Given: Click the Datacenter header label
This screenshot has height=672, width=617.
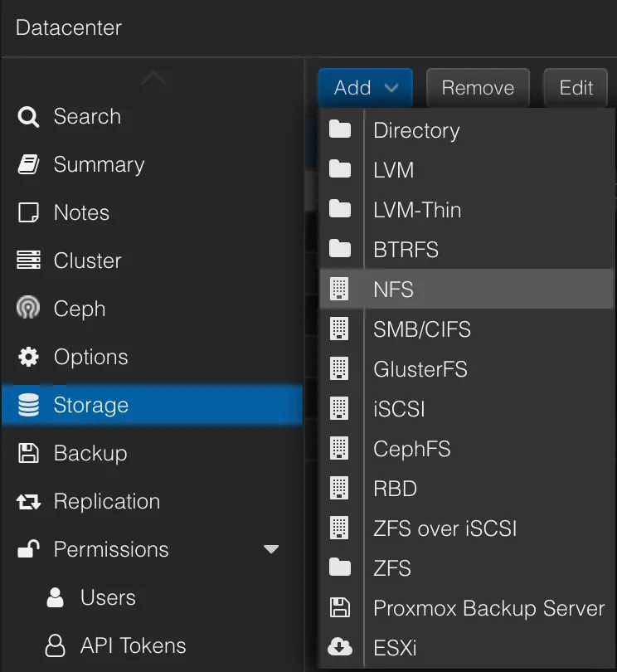Looking at the screenshot, I should coord(68,27).
